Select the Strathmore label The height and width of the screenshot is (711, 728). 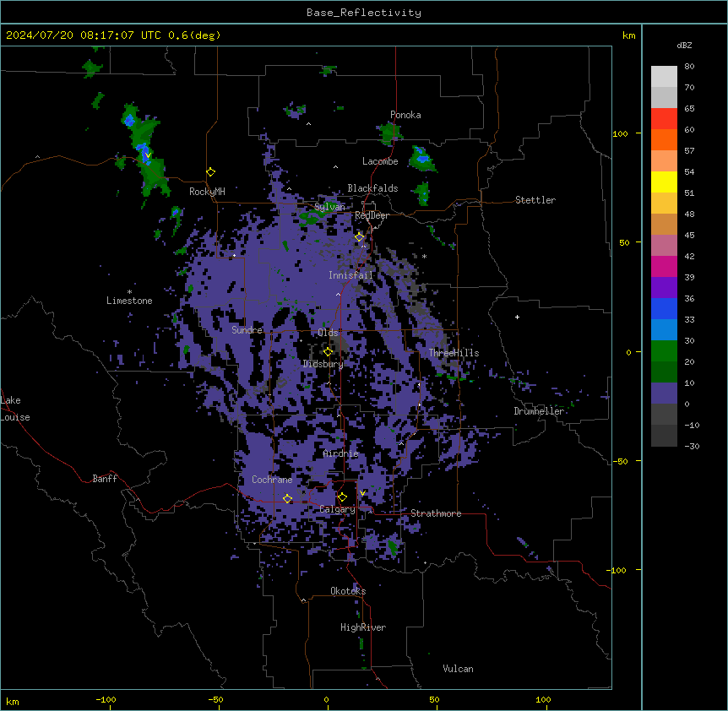(x=436, y=513)
